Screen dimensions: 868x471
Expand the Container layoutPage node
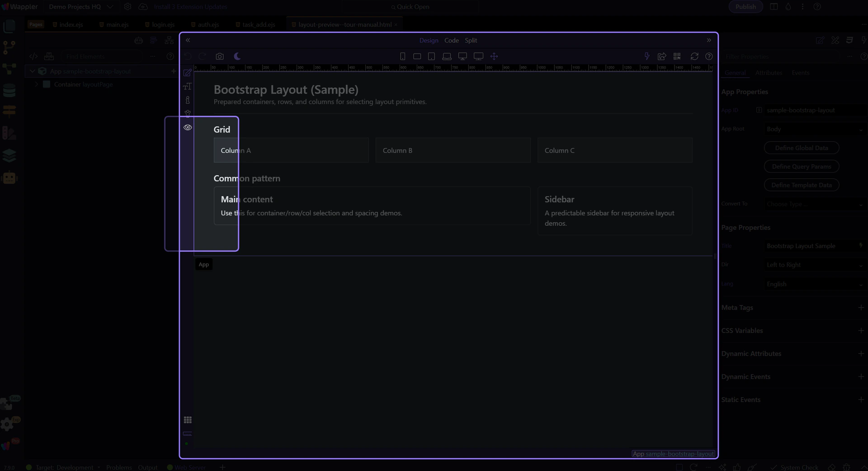click(37, 84)
